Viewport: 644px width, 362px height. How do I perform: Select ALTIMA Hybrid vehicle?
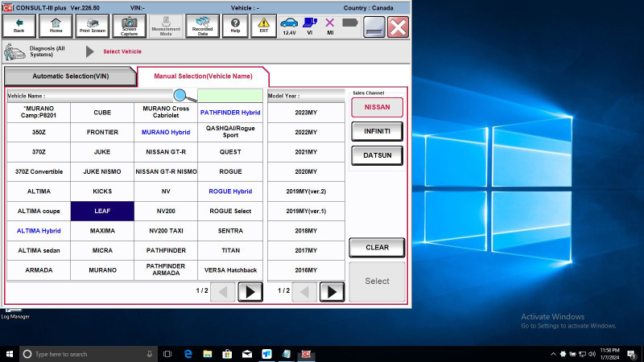tap(39, 231)
